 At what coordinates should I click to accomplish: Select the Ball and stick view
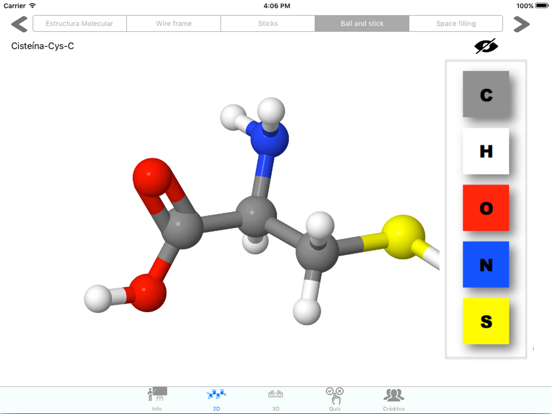tap(362, 24)
